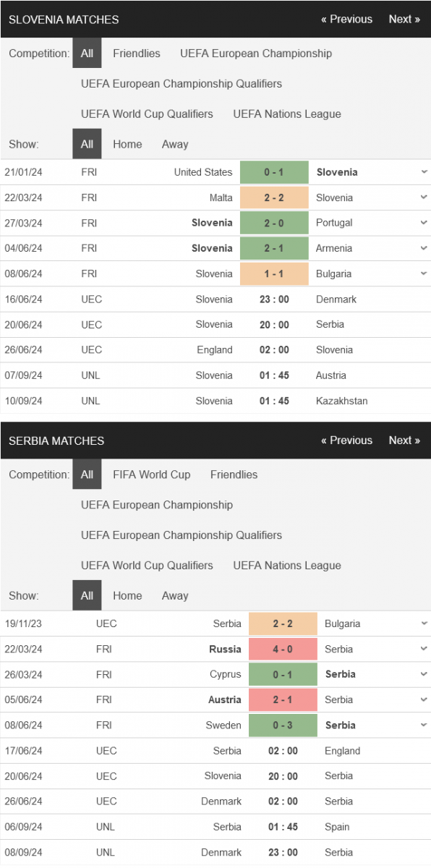This screenshot has width=431, height=868.
Task: Select UEFA World Cup Qualifiers for Slovenia
Action: click(148, 114)
